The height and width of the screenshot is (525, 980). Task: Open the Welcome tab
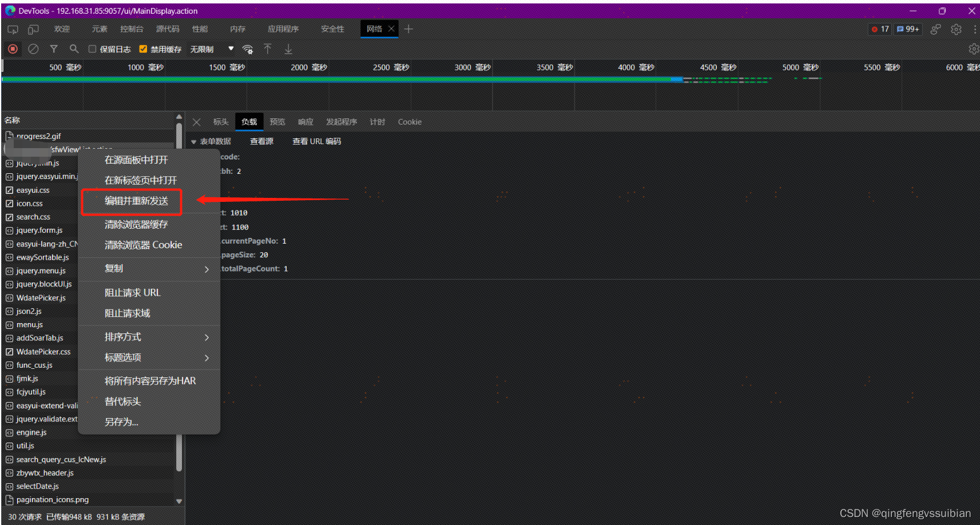pos(62,29)
